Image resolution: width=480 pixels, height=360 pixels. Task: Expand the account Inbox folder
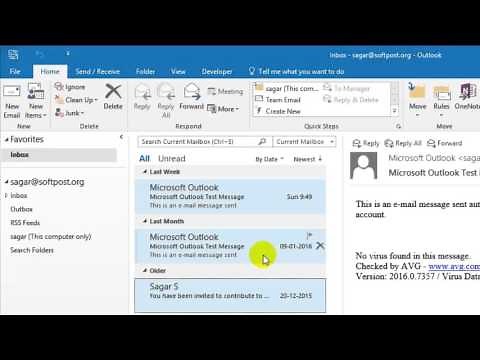[x=6, y=196]
